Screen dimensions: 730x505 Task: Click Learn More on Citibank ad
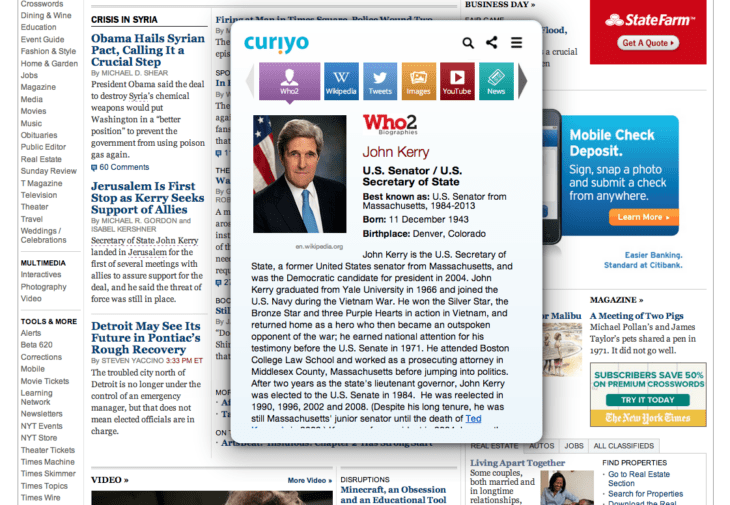click(643, 217)
